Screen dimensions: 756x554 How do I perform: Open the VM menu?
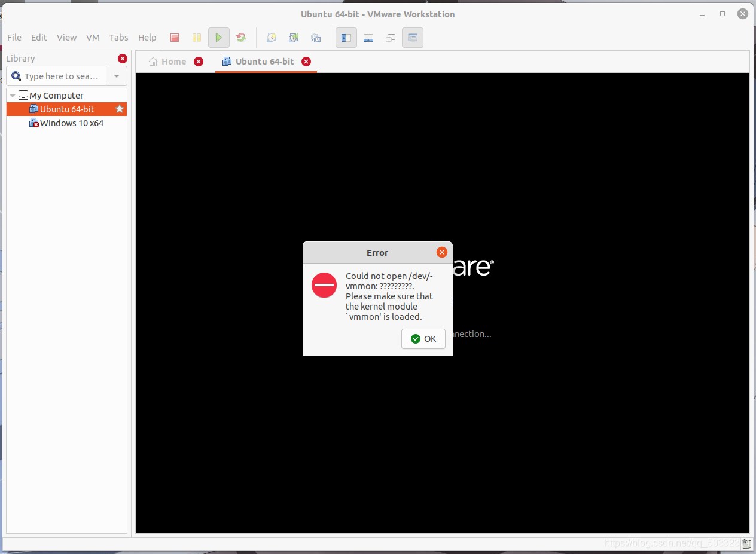click(x=93, y=38)
